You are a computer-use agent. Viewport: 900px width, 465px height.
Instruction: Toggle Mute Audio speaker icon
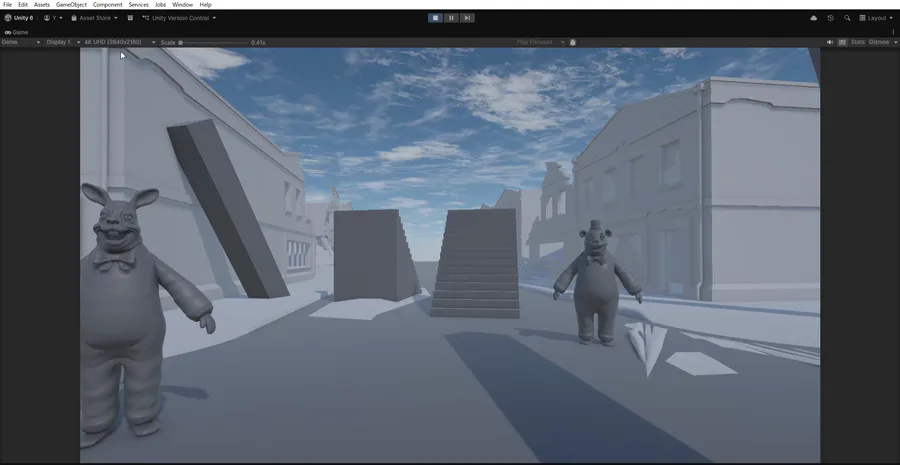pyautogui.click(x=830, y=42)
